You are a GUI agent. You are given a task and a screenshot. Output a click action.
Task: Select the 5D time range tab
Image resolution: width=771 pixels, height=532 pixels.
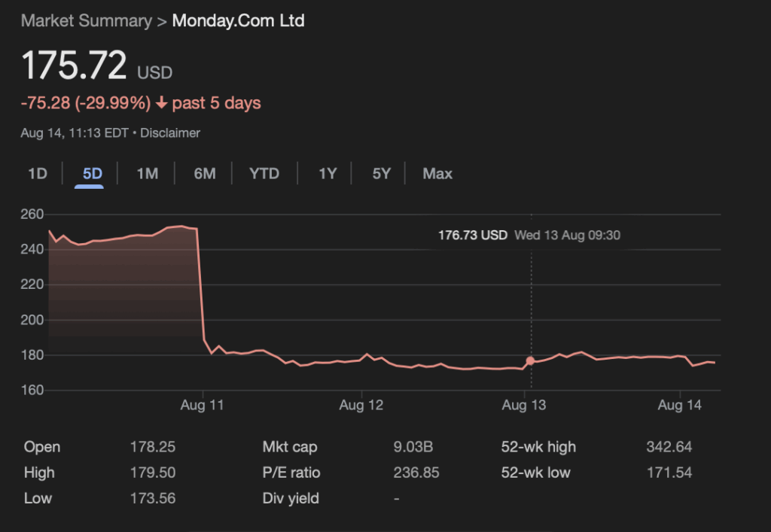tap(92, 174)
